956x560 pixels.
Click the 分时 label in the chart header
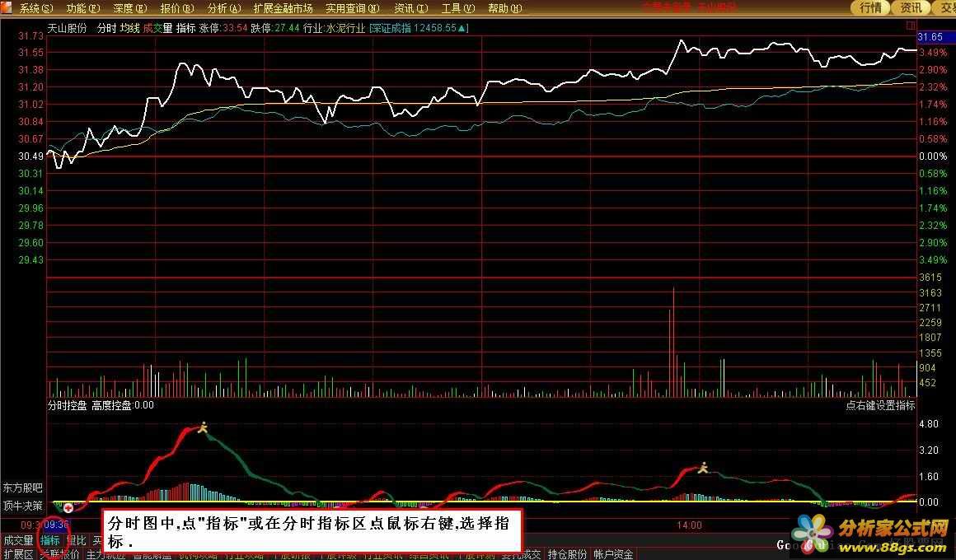pos(106,28)
